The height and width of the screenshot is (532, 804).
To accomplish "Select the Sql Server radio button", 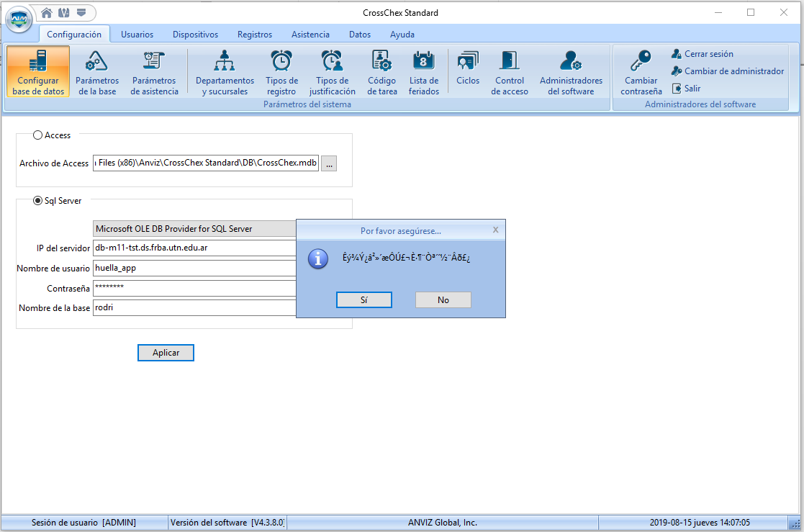I will 37,201.
